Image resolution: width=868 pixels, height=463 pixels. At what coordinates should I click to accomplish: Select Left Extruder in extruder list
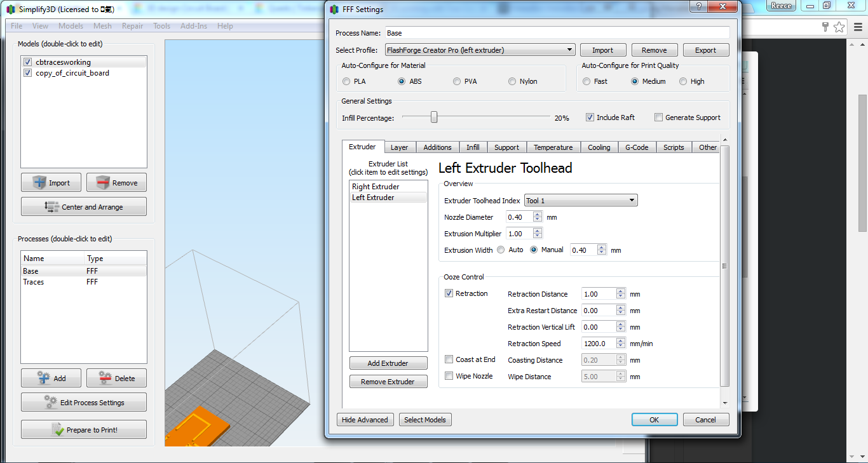point(388,198)
